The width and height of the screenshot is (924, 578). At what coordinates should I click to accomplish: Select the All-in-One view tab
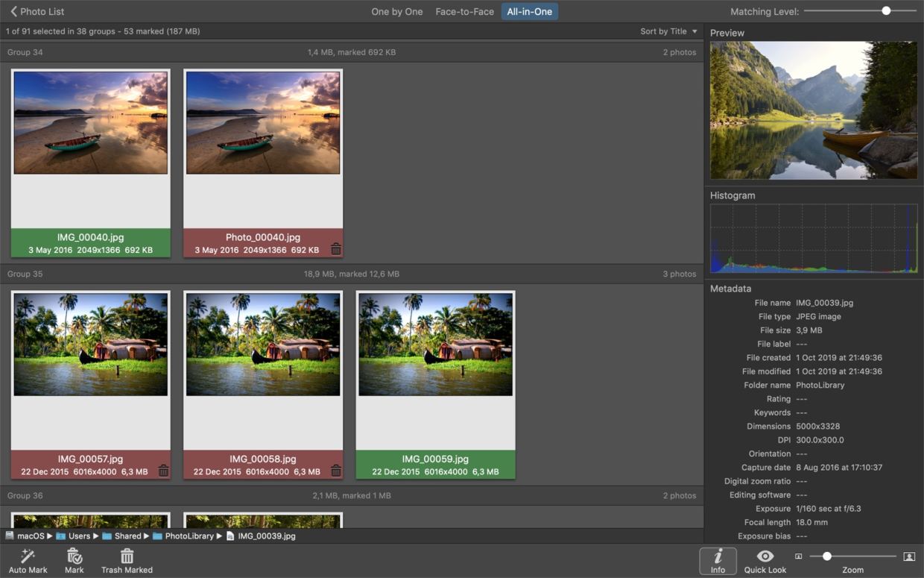(530, 11)
